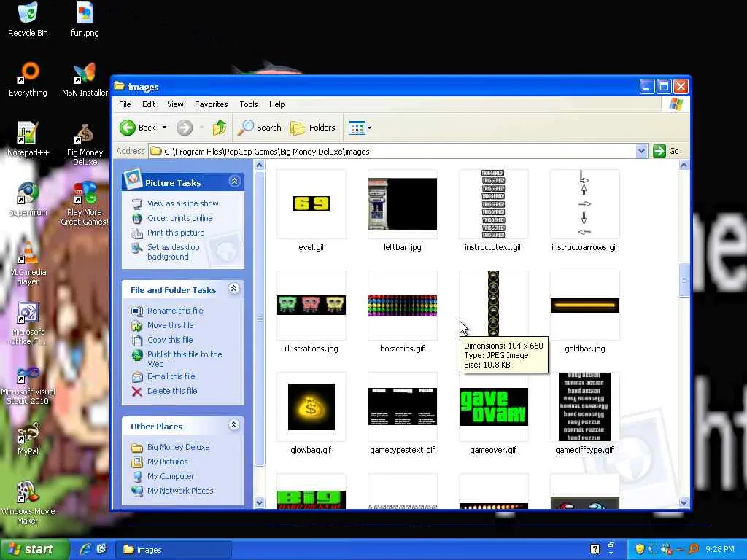Click the file list scroll up arrow
This screenshot has height=560, width=747.
684,166
